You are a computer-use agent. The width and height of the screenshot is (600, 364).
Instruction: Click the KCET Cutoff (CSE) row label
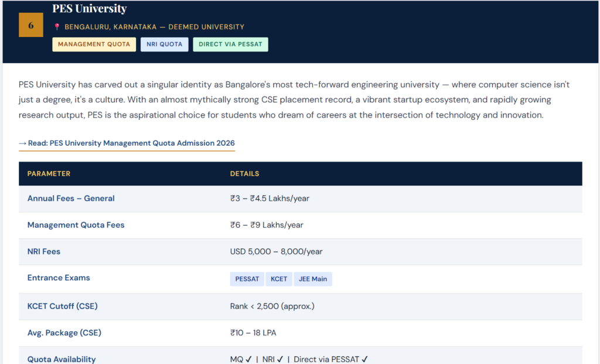tap(62, 306)
